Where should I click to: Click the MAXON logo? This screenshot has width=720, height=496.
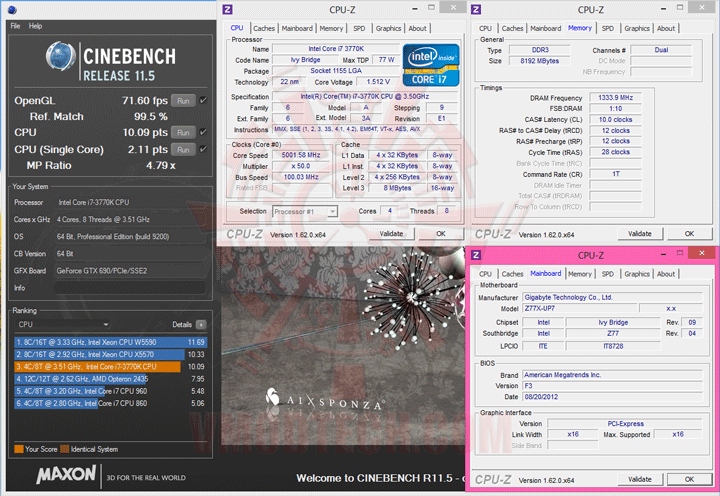coord(67,474)
